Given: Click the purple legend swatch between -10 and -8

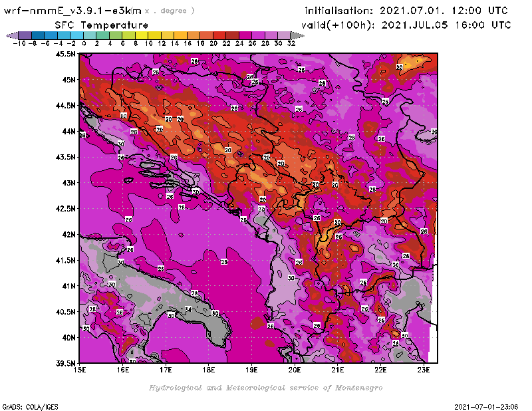Looking at the screenshot, I should pos(25,35).
